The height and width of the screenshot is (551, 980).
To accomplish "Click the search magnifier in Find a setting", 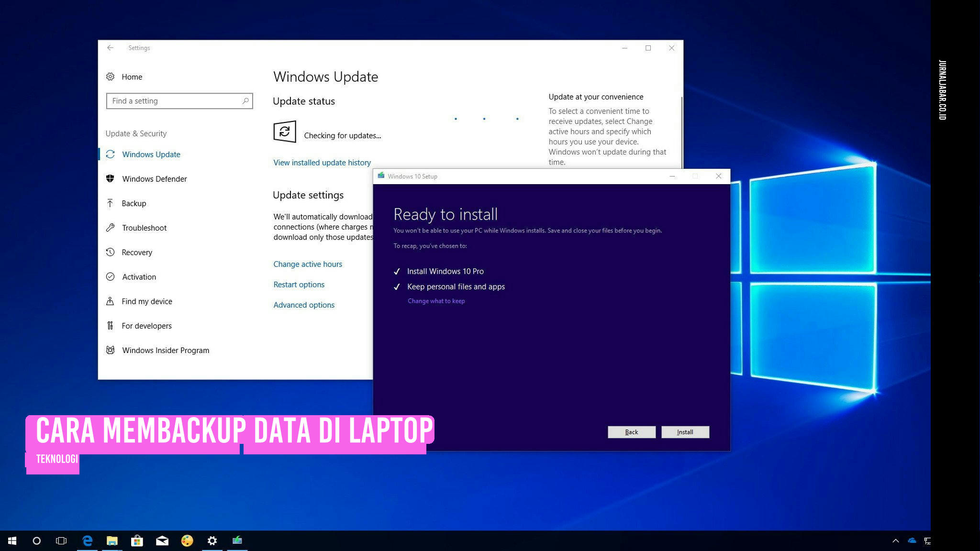I will [245, 101].
